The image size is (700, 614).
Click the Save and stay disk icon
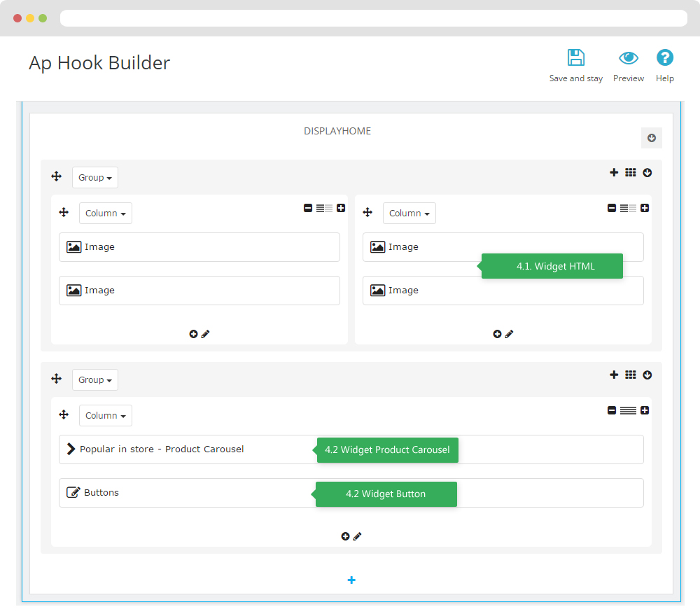click(576, 57)
